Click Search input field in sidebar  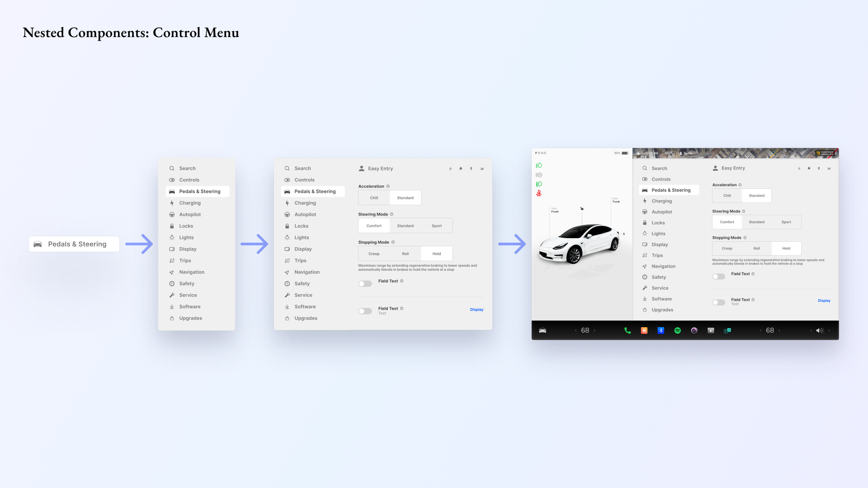click(187, 168)
